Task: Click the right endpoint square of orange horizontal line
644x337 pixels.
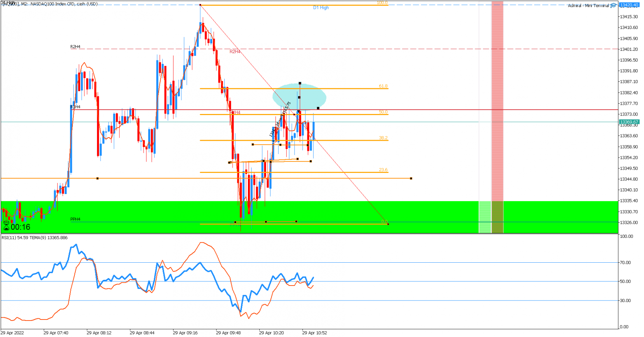Action: point(411,178)
